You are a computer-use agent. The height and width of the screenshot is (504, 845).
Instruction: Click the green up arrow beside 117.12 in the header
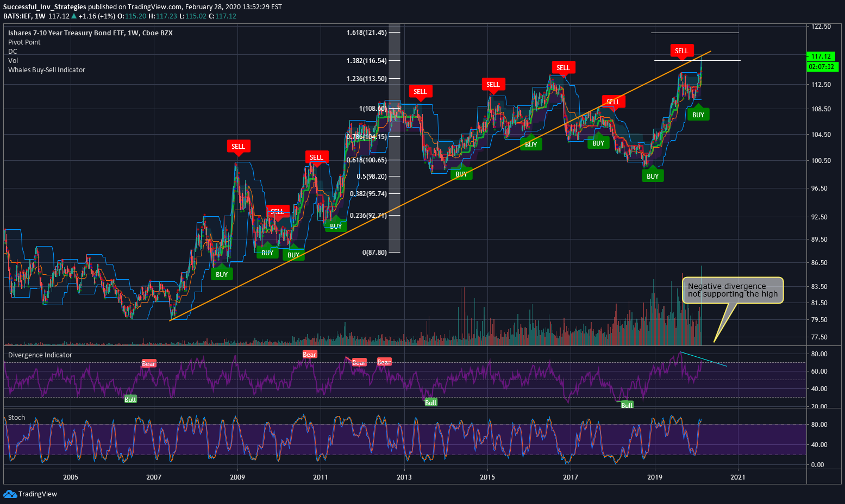(x=74, y=16)
